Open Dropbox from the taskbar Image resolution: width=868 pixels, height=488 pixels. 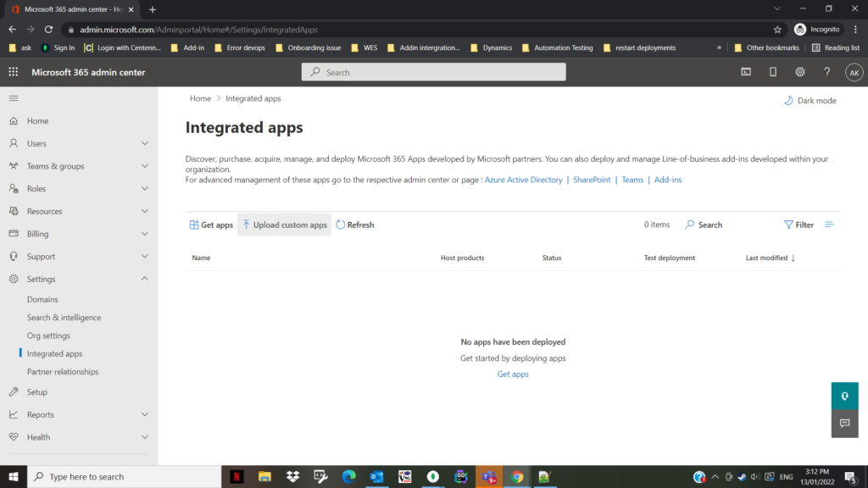coord(292,476)
